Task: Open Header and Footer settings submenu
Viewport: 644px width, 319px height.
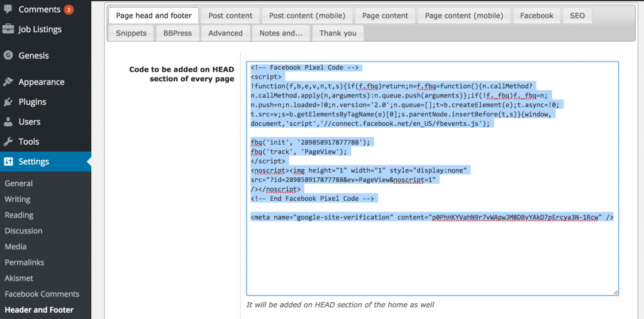Action: [x=39, y=310]
